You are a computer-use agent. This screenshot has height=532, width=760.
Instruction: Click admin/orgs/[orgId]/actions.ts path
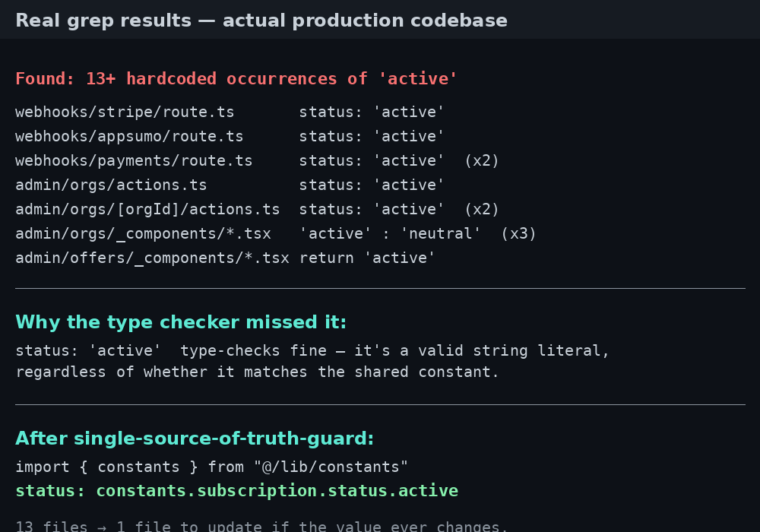[x=147, y=209]
